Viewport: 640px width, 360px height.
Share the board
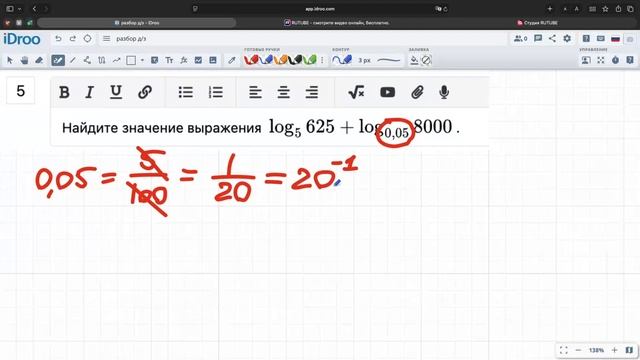[552, 38]
